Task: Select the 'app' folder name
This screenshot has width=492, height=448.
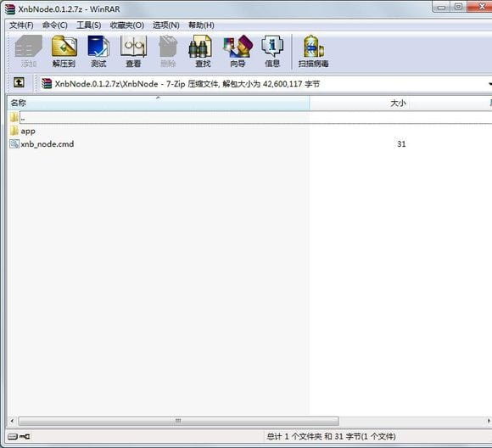Action: [28, 132]
